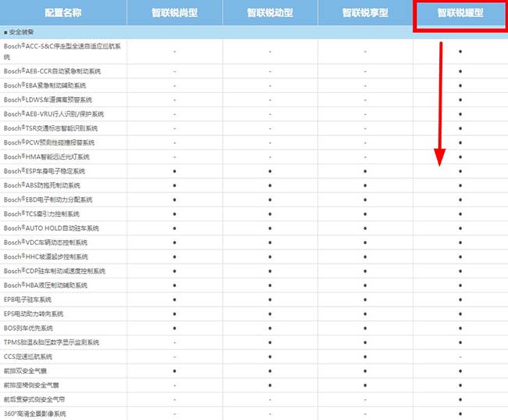
Task: Click the Bosch ESP车身电子稳定系统 label
Action: pyautogui.click(x=45, y=171)
